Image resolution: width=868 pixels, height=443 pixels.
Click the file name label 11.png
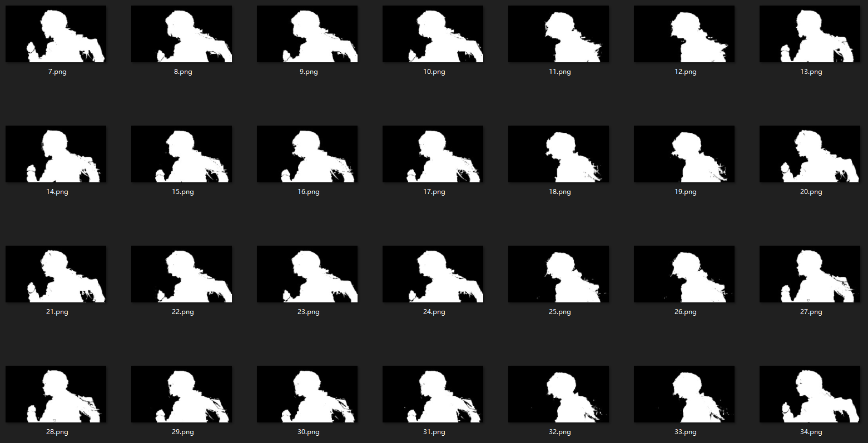560,72
